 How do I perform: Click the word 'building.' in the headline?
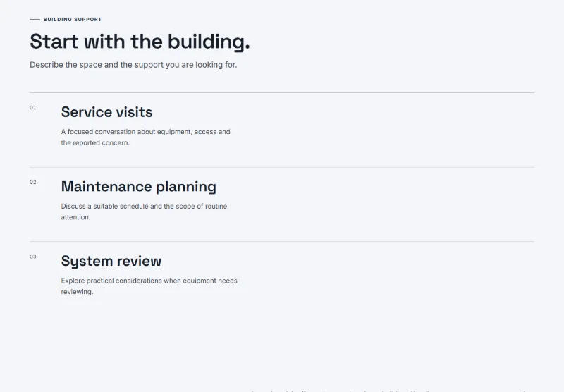(209, 42)
